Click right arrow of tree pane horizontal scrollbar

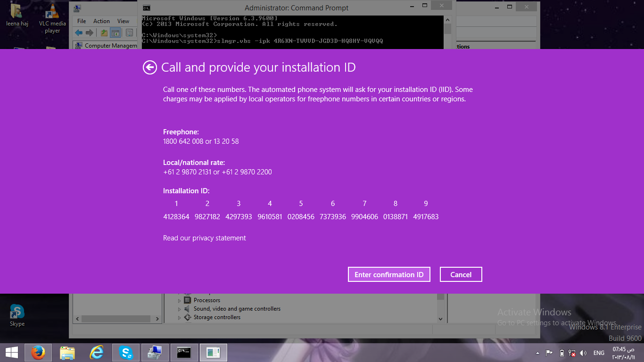(157, 319)
